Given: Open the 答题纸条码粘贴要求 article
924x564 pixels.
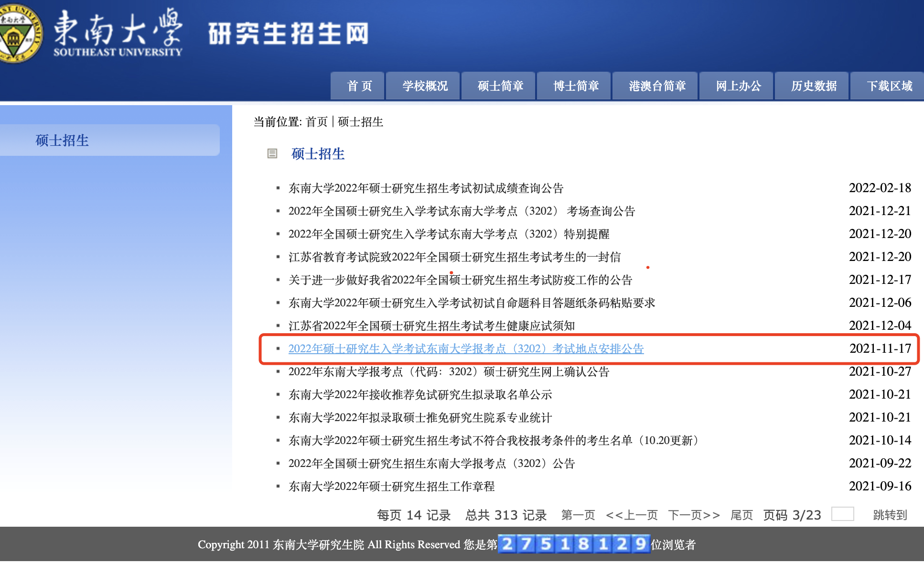Looking at the screenshot, I should 472,303.
